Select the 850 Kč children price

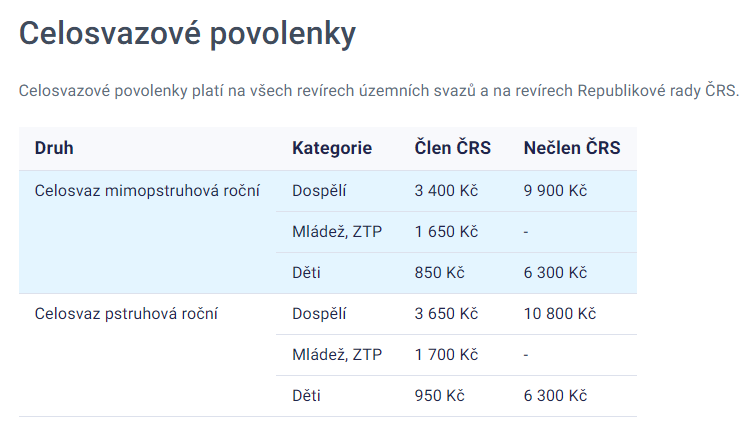tap(440, 272)
